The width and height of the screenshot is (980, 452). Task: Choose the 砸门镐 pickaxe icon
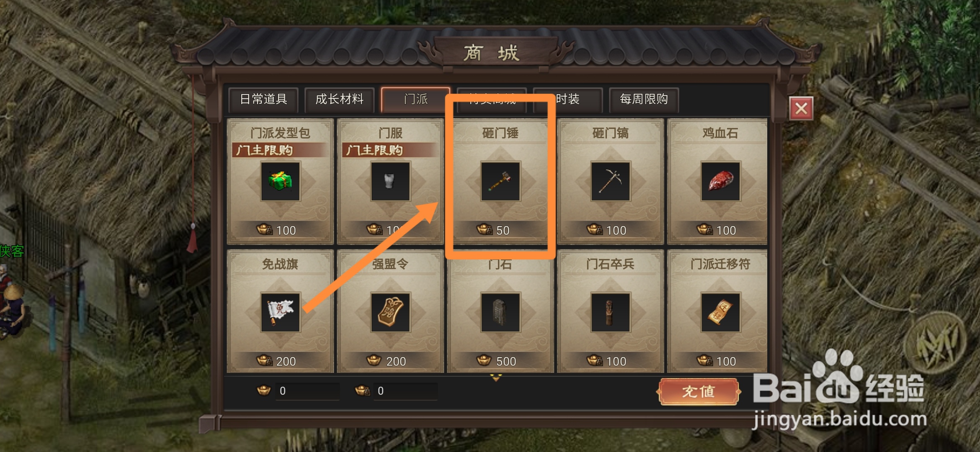(611, 182)
